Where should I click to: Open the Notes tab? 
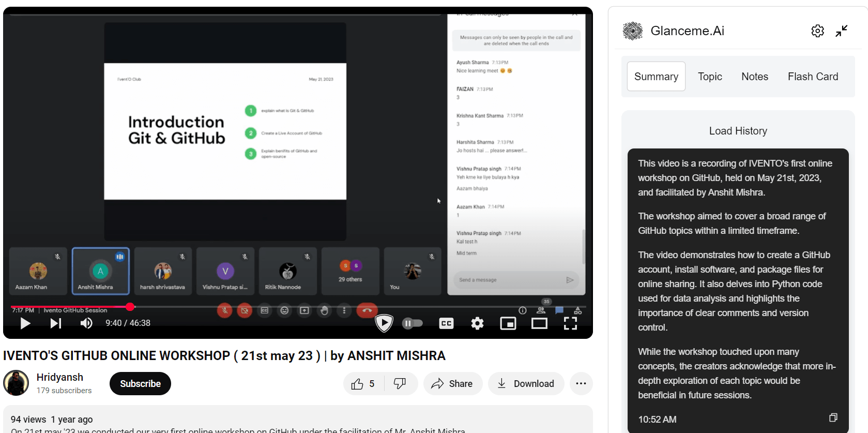click(755, 77)
